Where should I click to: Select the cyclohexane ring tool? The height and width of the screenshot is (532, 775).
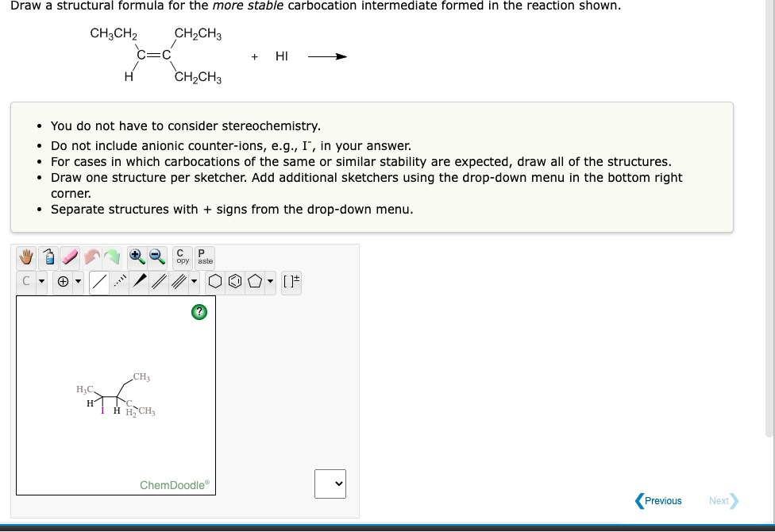pyautogui.click(x=215, y=281)
